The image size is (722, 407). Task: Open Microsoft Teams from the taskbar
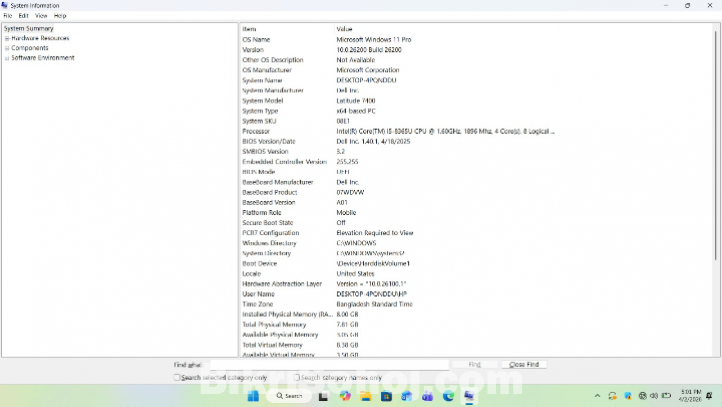[427, 396]
